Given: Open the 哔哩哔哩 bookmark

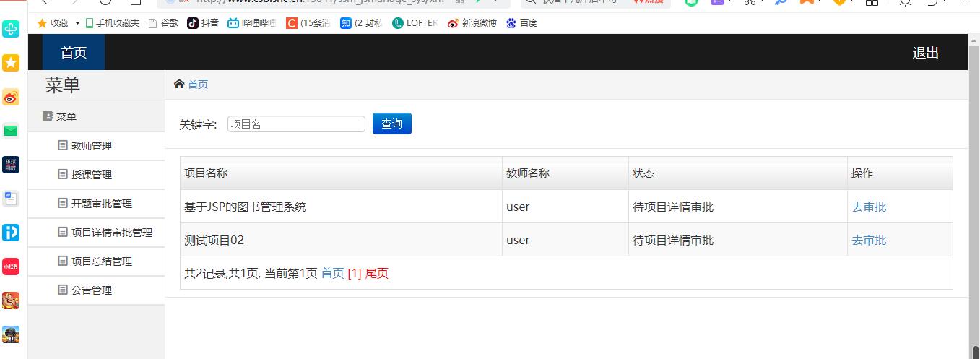Looking at the screenshot, I should [x=252, y=23].
